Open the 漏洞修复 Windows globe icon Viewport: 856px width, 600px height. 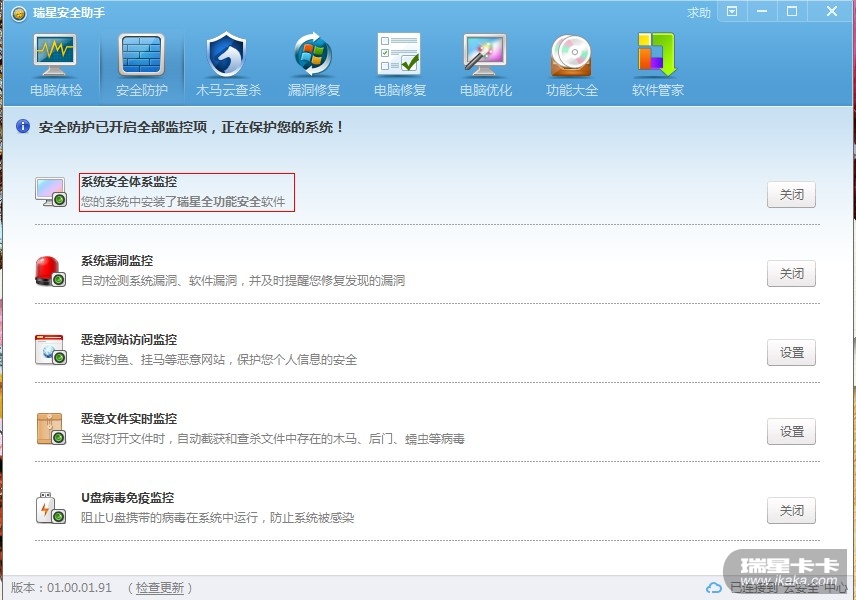(x=313, y=55)
